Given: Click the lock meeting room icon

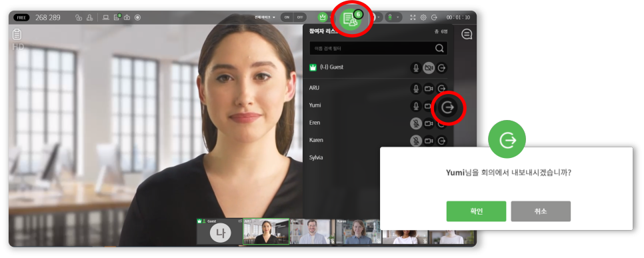Looking at the screenshot, I should pyautogui.click(x=79, y=17).
